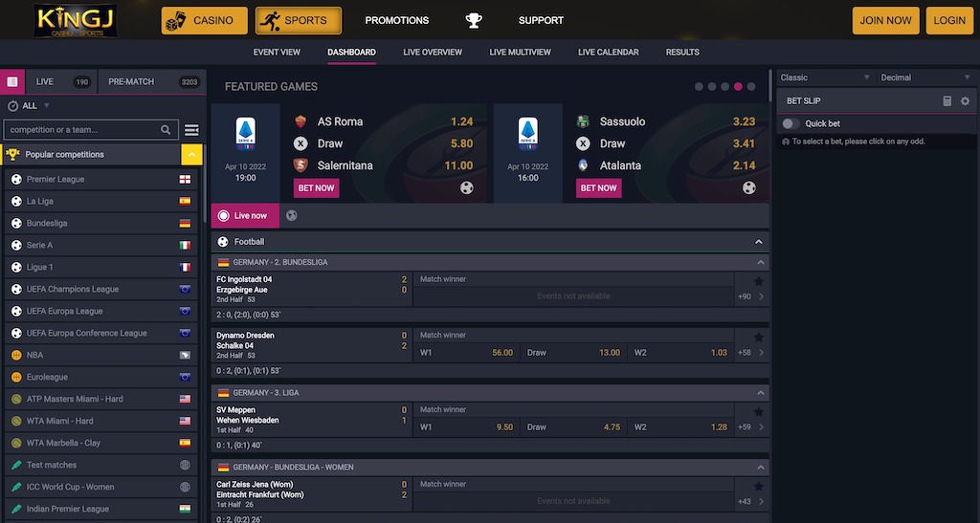Image resolution: width=980 pixels, height=523 pixels.
Task: Open the ALL time filter dropdown
Action: [36, 106]
